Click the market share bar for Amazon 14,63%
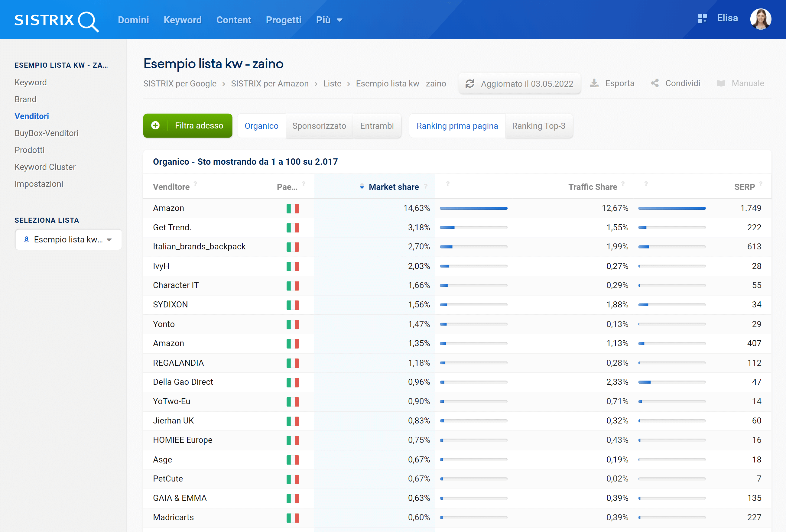The width and height of the screenshot is (786, 532). 473,208
